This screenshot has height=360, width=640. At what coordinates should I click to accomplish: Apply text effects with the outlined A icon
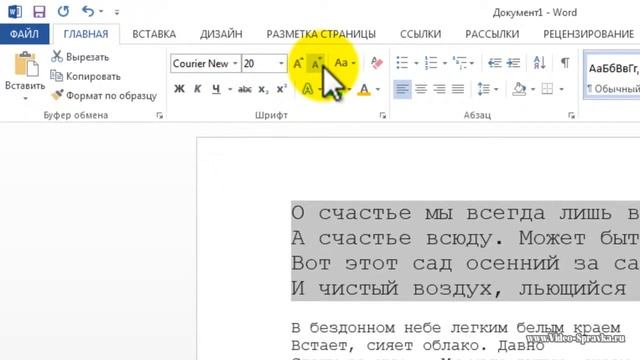pyautogui.click(x=308, y=89)
